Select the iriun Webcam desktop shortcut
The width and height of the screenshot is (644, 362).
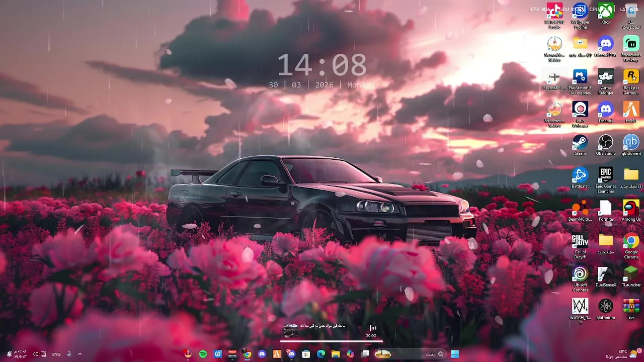(580, 114)
